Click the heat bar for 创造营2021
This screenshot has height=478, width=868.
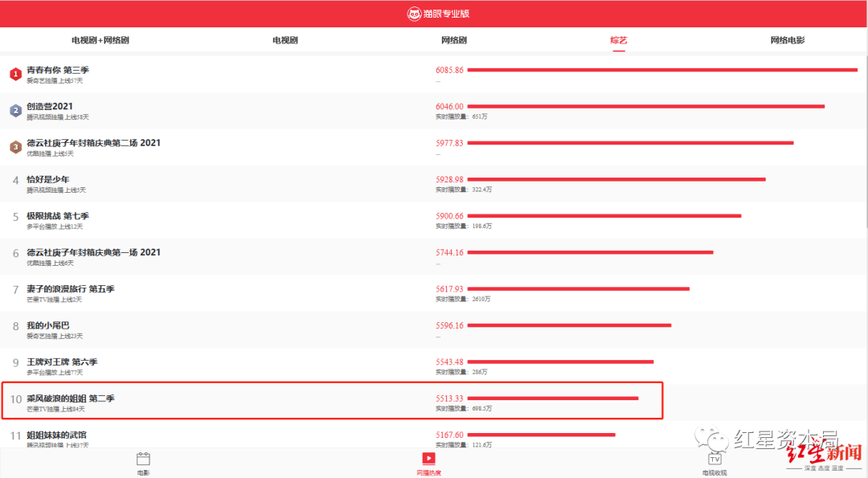tap(646, 106)
